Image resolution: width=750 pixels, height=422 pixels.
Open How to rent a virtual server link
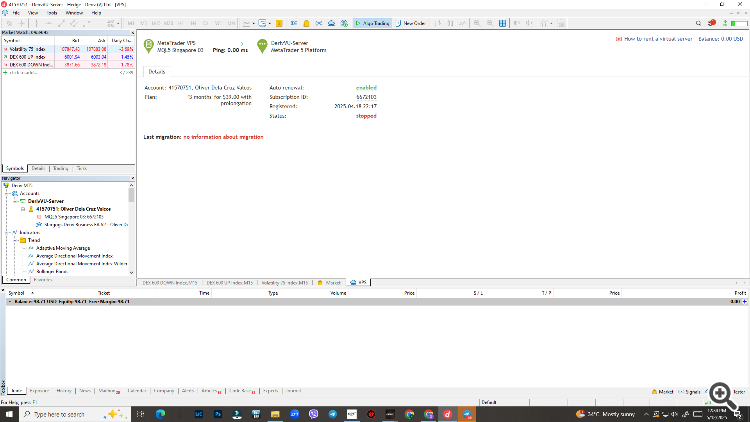click(x=658, y=39)
